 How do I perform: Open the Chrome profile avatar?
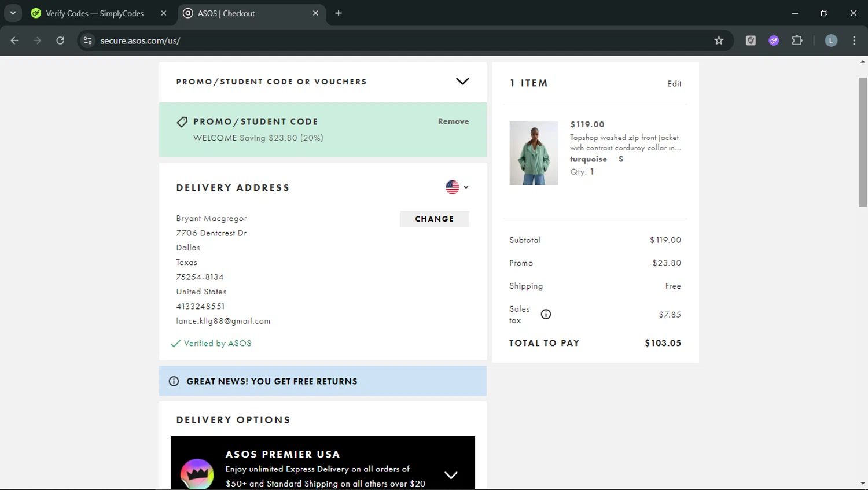tap(831, 40)
